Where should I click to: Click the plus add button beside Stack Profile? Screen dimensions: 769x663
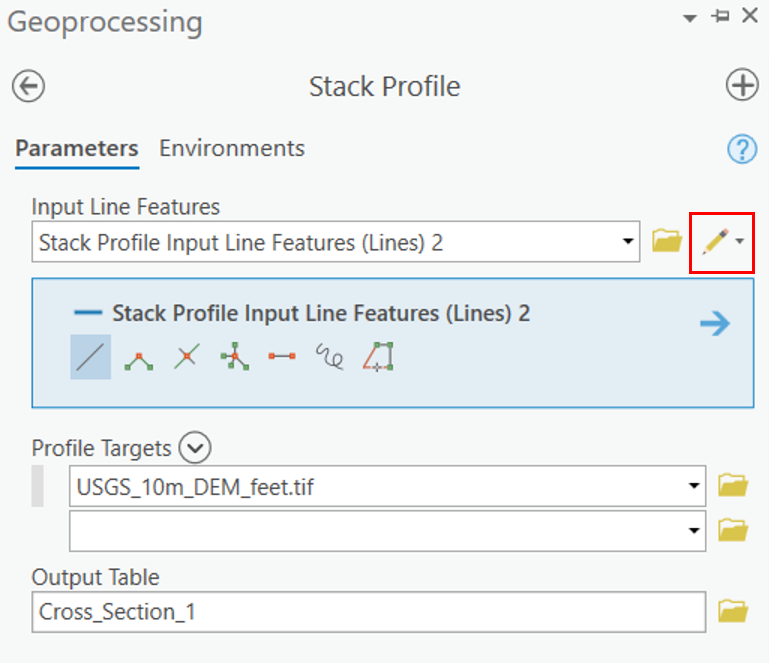click(x=742, y=85)
